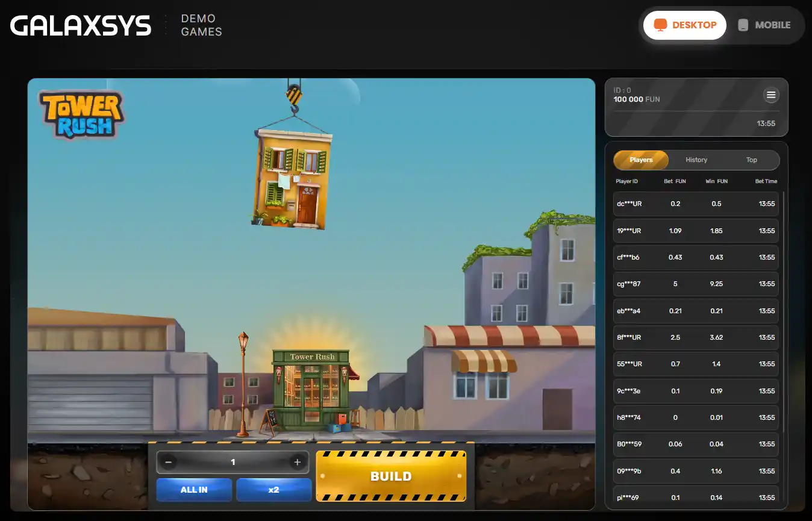This screenshot has height=521, width=812.
Task: Select player row 19***UR
Action: [696, 231]
